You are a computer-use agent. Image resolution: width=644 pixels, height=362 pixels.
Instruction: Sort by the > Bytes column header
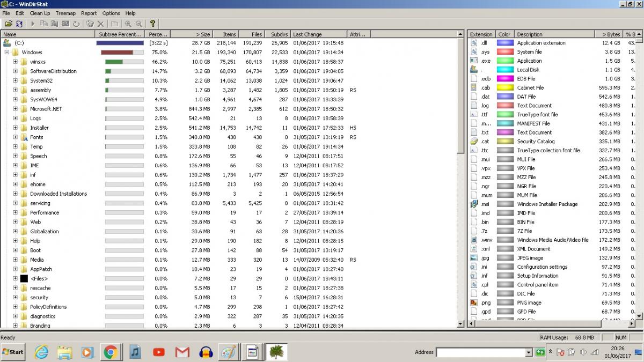pyautogui.click(x=609, y=34)
